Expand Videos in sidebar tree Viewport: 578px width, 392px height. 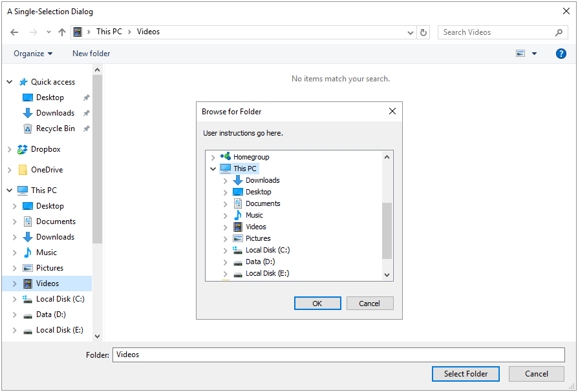click(x=15, y=284)
